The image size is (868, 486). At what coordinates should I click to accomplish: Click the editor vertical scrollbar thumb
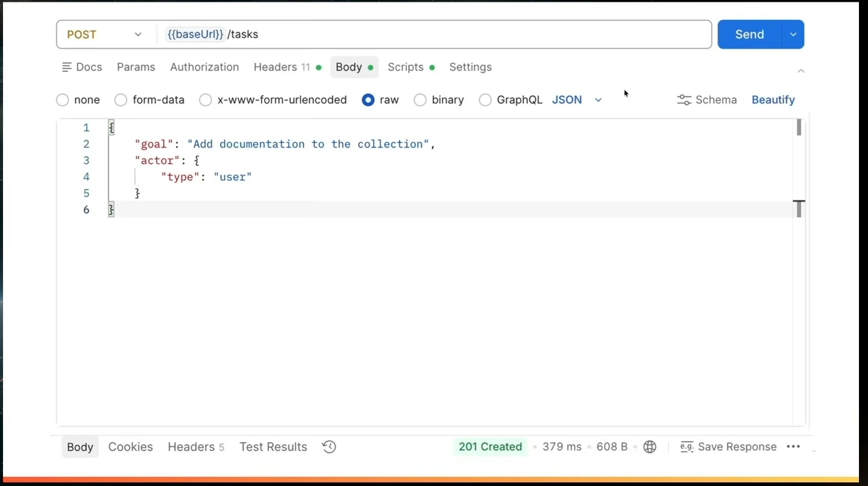click(799, 128)
